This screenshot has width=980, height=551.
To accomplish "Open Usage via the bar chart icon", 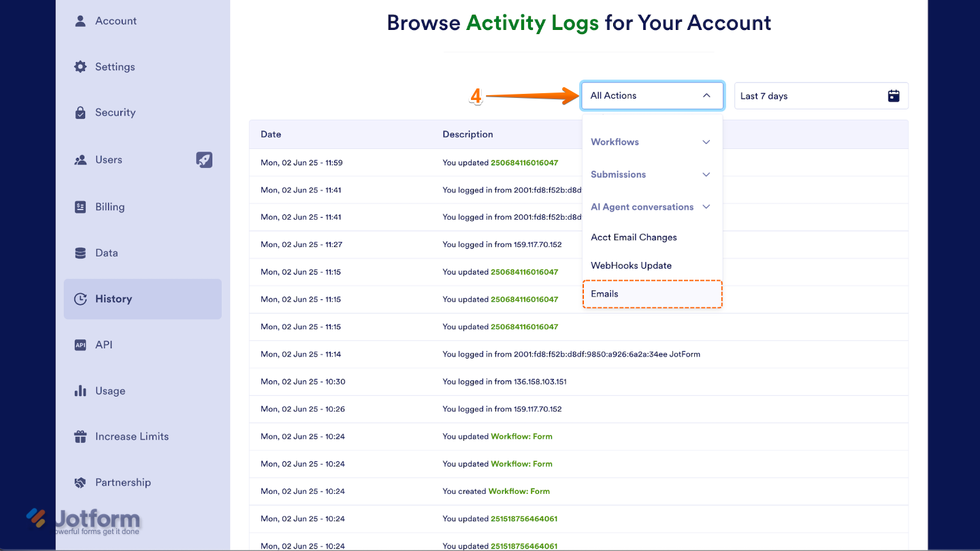I will [x=81, y=390].
